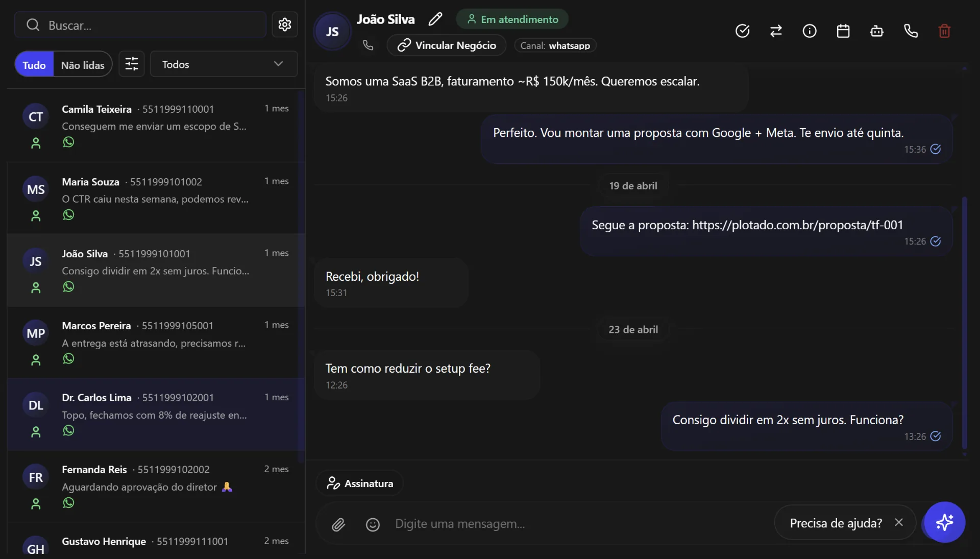
Task: Click the WhatsApp icon on Fernanda Reis row
Action: coord(68,503)
